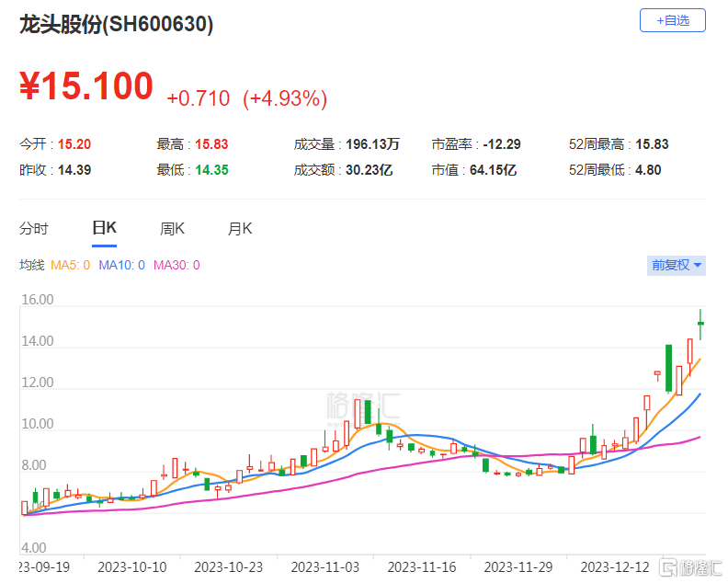
Task: Click the tall green candlestick below 14.00
Action: click(668, 369)
